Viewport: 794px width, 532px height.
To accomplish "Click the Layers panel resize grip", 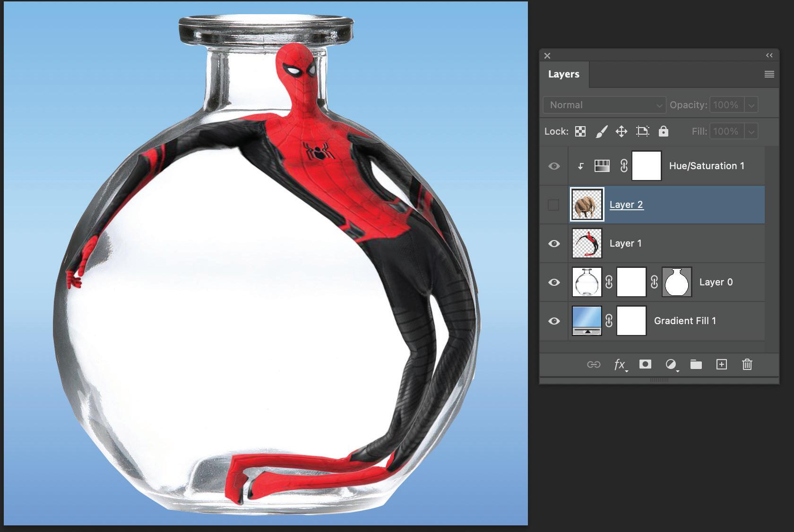I will tap(659, 380).
